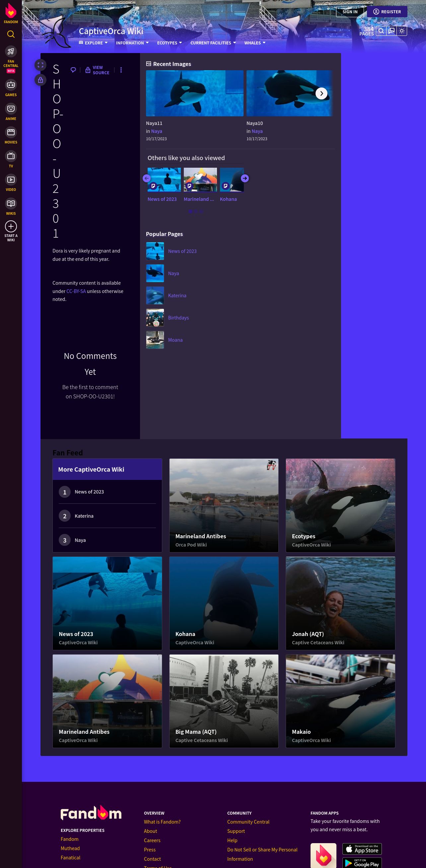Viewport: 426px width, 868px height.
Task: Go to next recommended articles
Action: click(245, 178)
